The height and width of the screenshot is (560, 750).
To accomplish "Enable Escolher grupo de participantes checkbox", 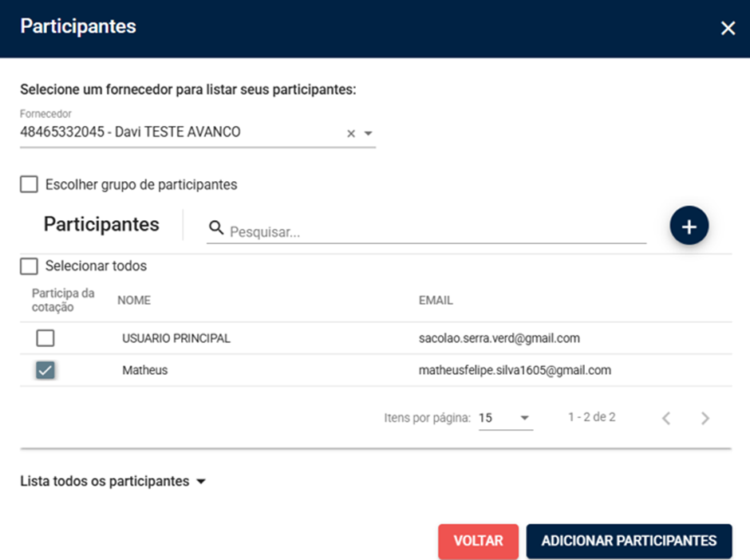I will (29, 184).
